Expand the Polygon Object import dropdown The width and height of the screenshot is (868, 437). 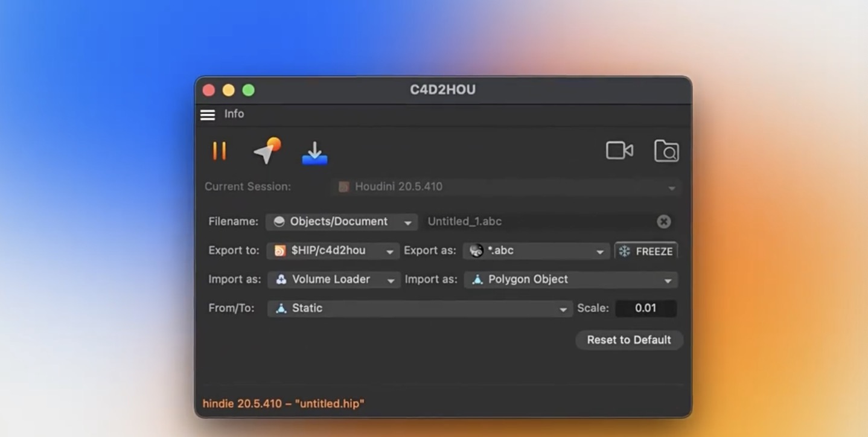tap(570, 279)
